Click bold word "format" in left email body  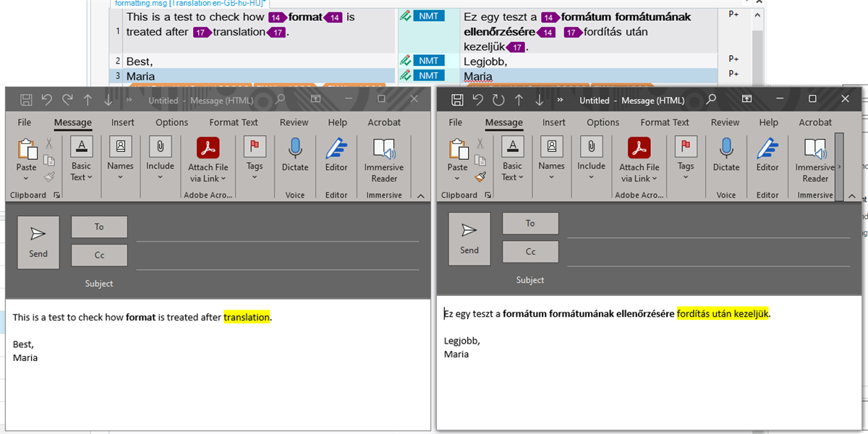coord(141,317)
